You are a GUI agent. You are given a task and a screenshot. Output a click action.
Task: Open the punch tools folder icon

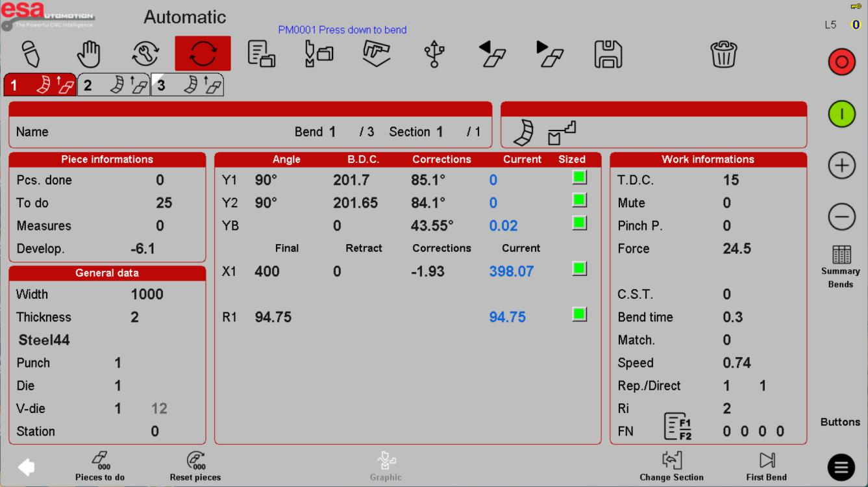point(319,54)
